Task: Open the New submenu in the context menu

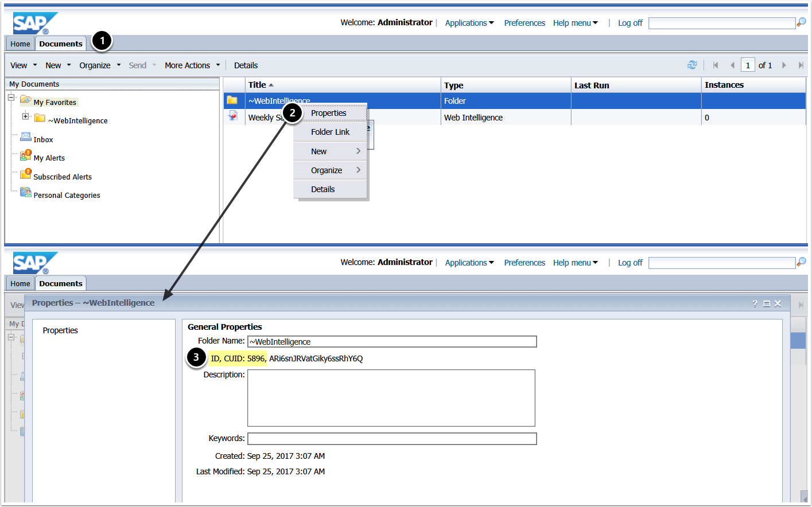Action: (x=330, y=151)
